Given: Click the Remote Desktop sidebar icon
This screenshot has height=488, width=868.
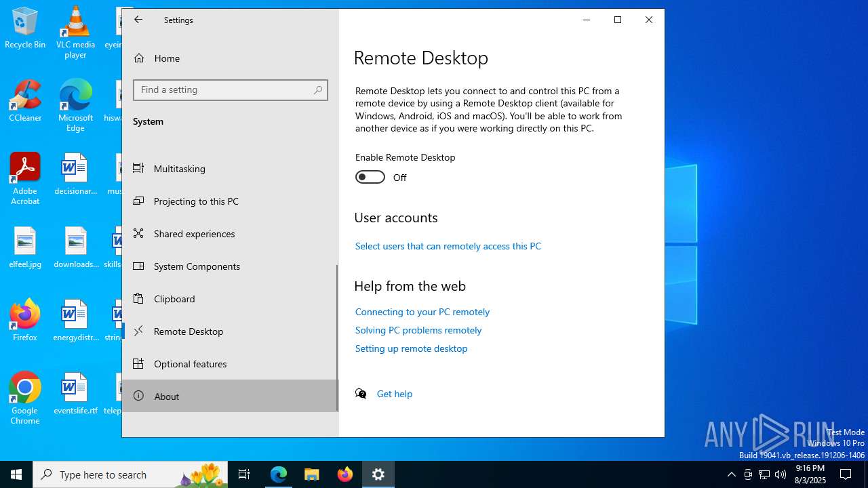Looking at the screenshot, I should click(x=138, y=331).
